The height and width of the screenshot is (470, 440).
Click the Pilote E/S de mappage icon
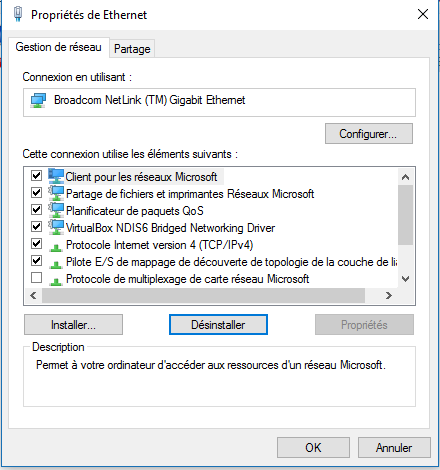(x=56, y=264)
